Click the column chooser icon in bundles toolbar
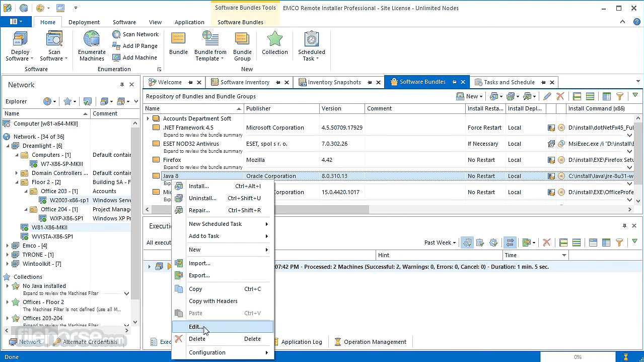The image size is (644, 362). coord(607,96)
